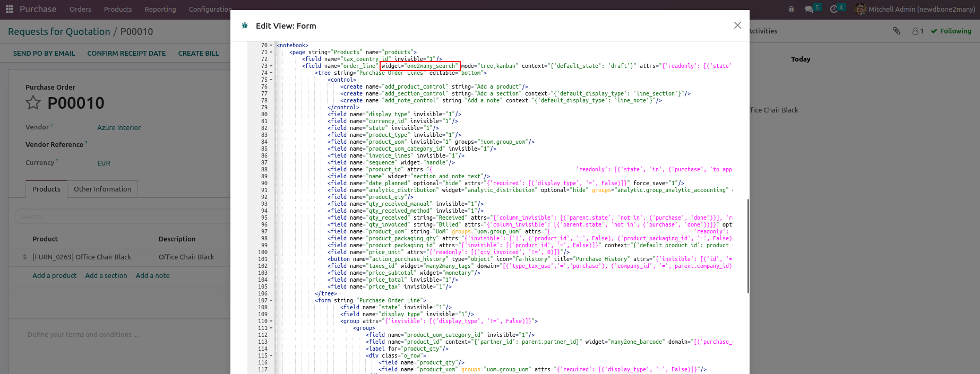Open the apps grid menu icon
The width and height of the screenshot is (980, 374).
point(9,9)
